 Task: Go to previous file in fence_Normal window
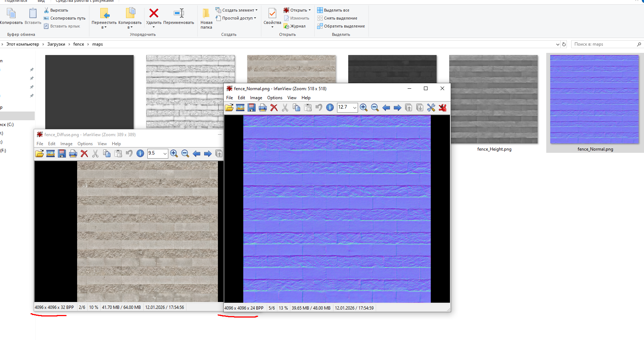point(386,108)
